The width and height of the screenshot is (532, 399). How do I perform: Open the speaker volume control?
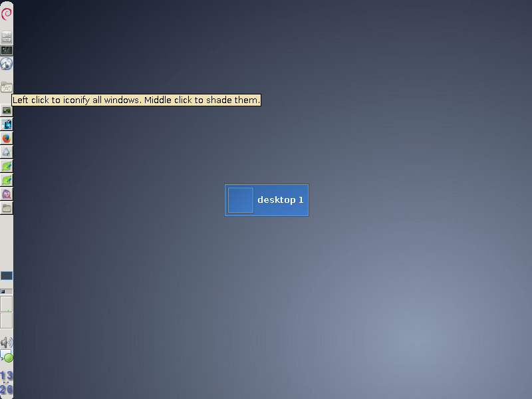click(x=7, y=342)
